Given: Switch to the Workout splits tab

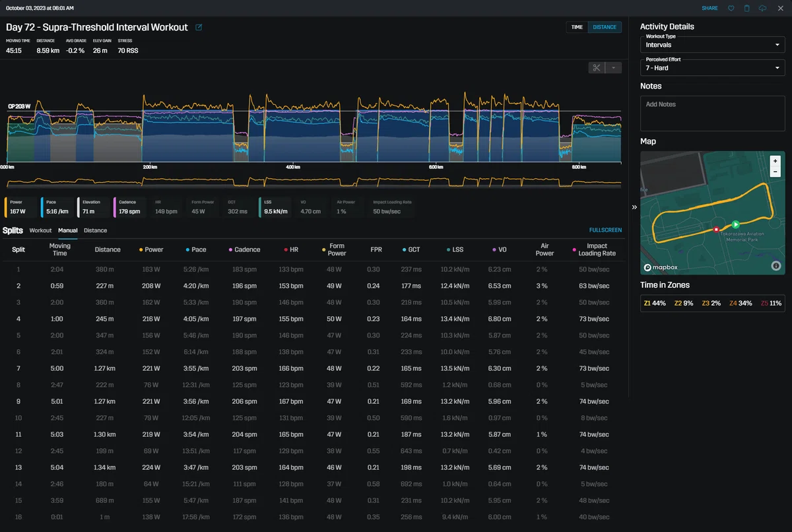Looking at the screenshot, I should [x=40, y=230].
